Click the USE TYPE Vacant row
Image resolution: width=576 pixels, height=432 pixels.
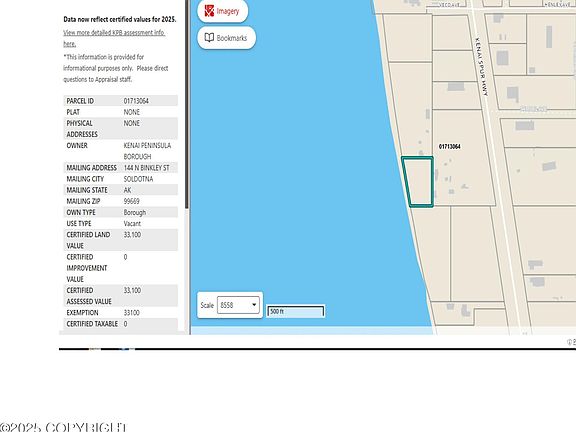121,223
